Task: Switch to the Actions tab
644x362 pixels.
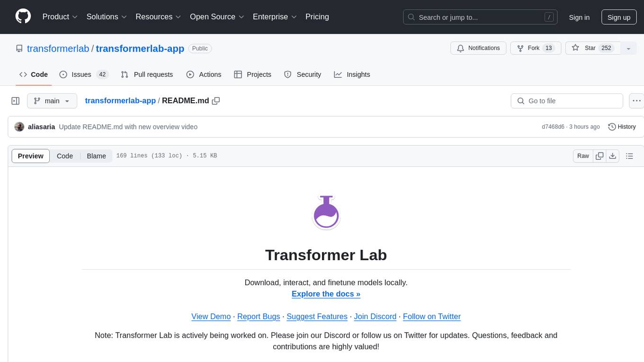Action: pyautogui.click(x=204, y=74)
